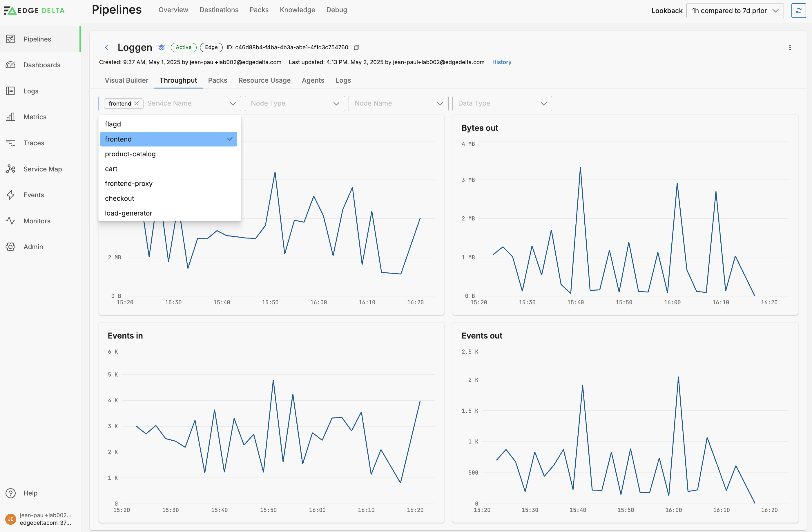The width and height of the screenshot is (812, 532).
Task: Refresh the data with the refresh icon
Action: tap(798, 10)
